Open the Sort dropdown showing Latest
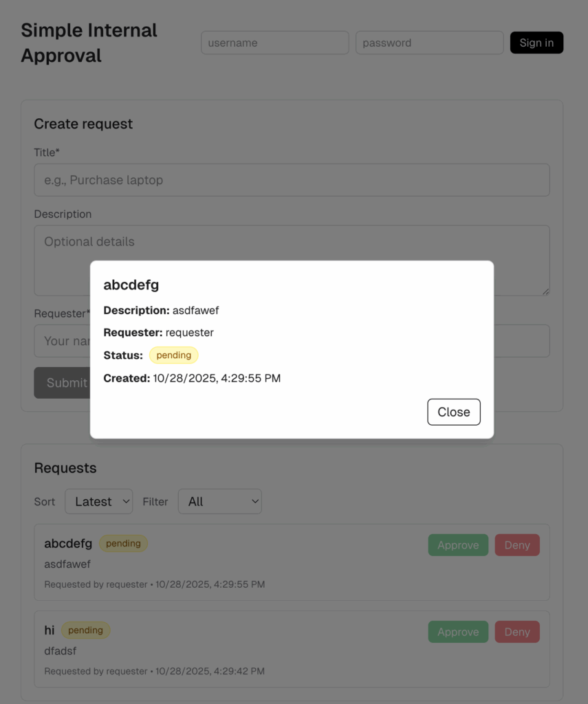The width and height of the screenshot is (588, 704). point(98,502)
